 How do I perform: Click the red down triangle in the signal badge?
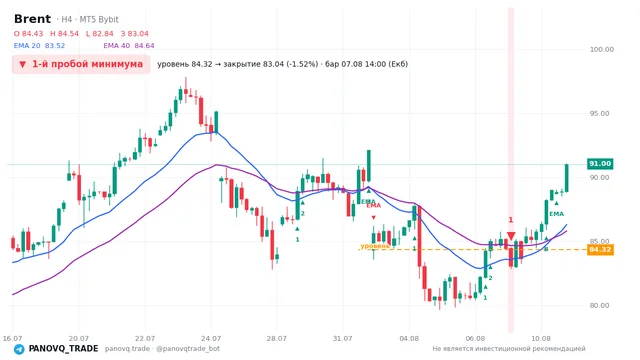(x=22, y=64)
